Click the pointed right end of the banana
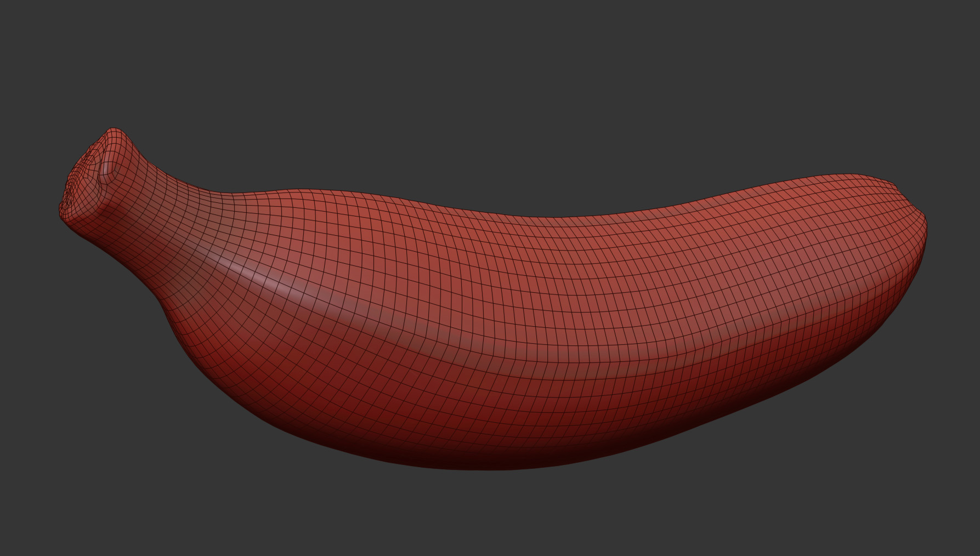This screenshot has height=556, width=980. [x=921, y=230]
